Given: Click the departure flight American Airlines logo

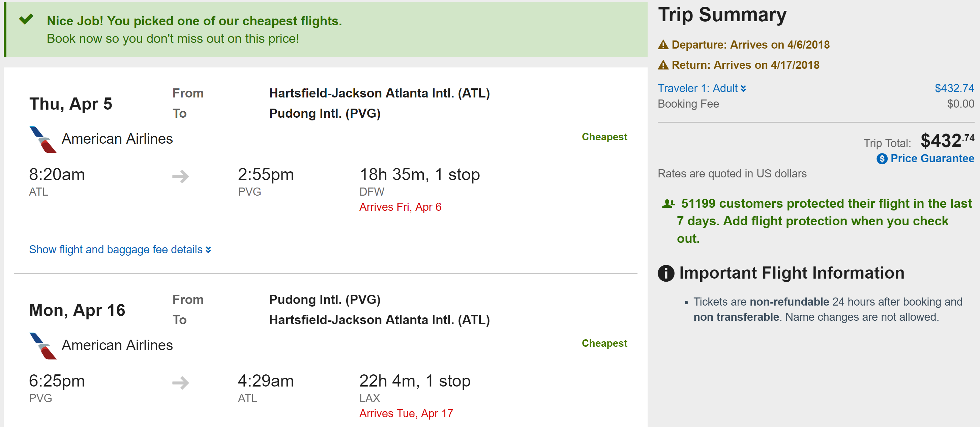Looking at the screenshot, I should click(x=42, y=140).
